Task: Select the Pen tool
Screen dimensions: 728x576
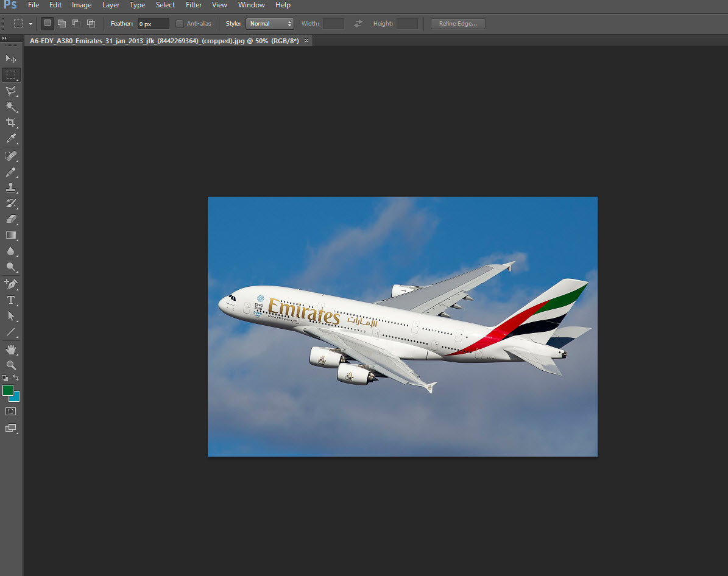Action: tap(11, 284)
